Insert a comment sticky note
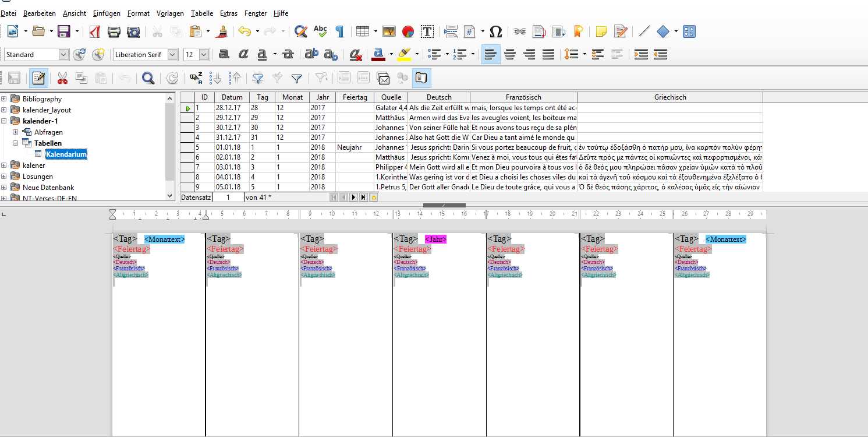 601,31
